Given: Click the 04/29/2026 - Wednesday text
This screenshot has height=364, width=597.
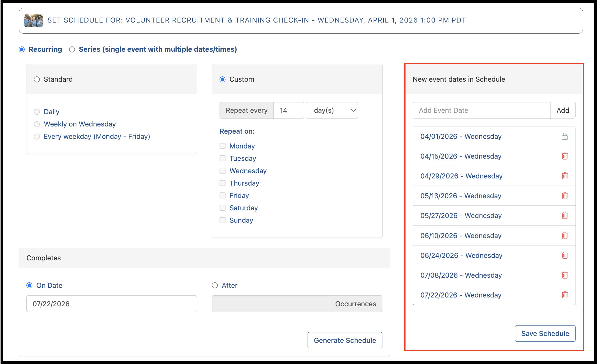Looking at the screenshot, I should [x=461, y=176].
